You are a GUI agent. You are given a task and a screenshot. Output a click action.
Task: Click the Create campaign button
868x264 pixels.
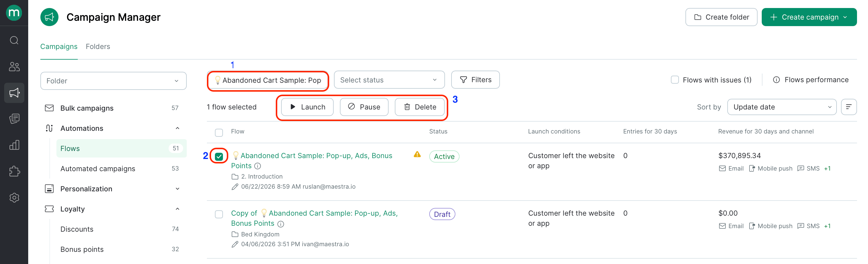[809, 17]
